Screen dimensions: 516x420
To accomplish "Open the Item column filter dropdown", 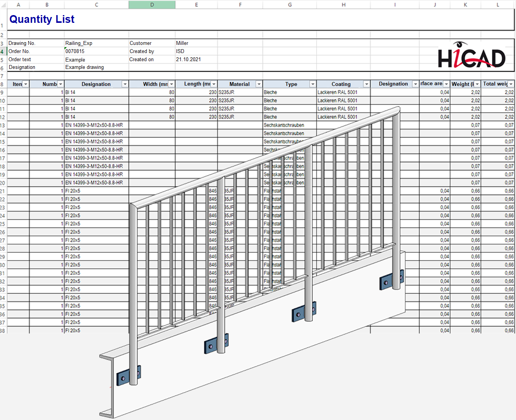I will [x=26, y=84].
